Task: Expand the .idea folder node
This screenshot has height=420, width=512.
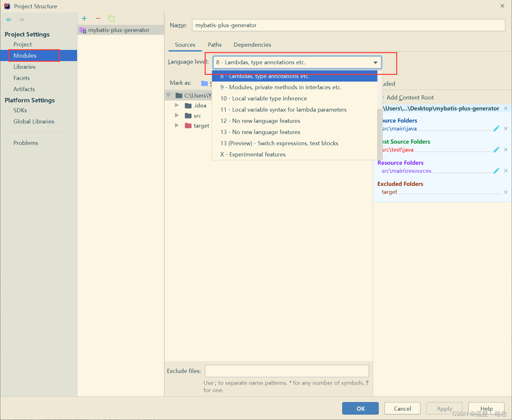Action: click(177, 105)
